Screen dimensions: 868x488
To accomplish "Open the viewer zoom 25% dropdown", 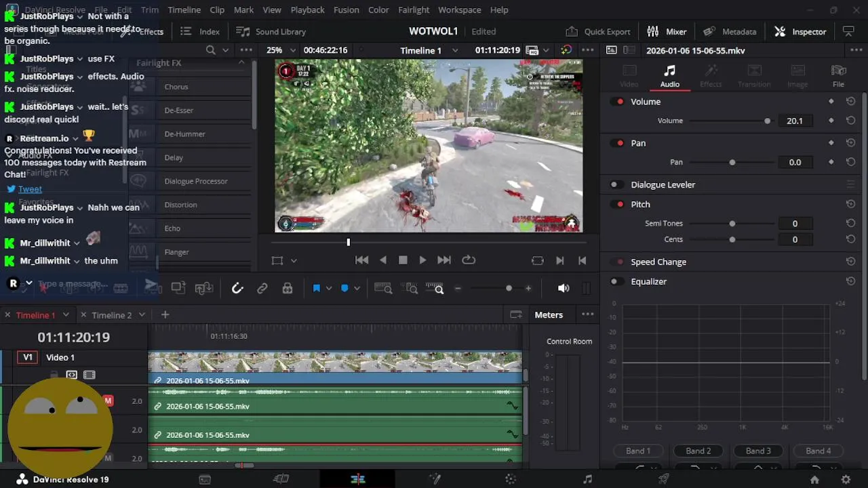I will (281, 50).
